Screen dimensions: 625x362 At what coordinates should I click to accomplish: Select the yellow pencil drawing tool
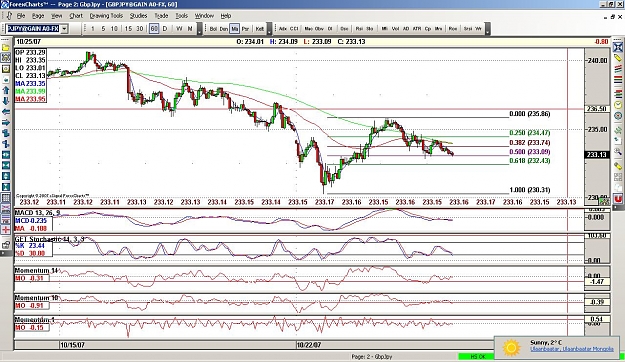pos(617,58)
